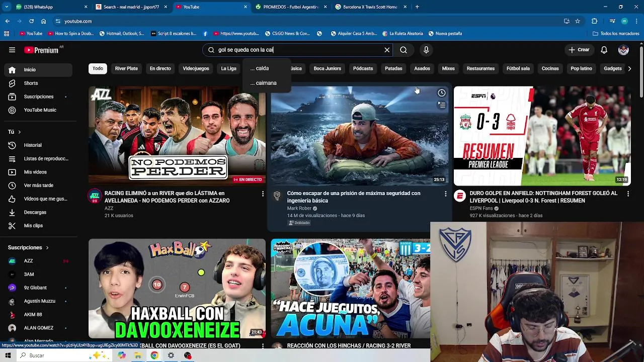Viewport: 644px width, 362px height.
Task: Open Mis videos in the sidebar
Action: pyautogui.click(x=38, y=172)
